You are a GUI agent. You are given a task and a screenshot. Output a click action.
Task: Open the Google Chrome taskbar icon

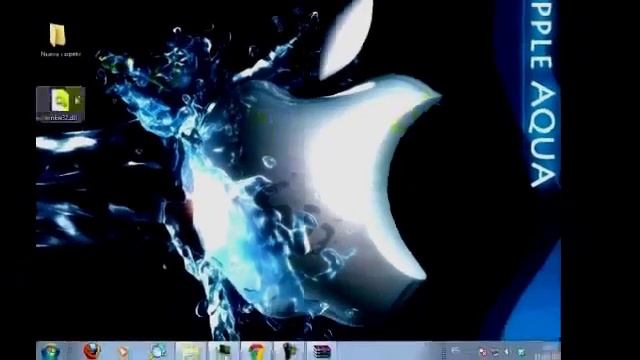256,351
